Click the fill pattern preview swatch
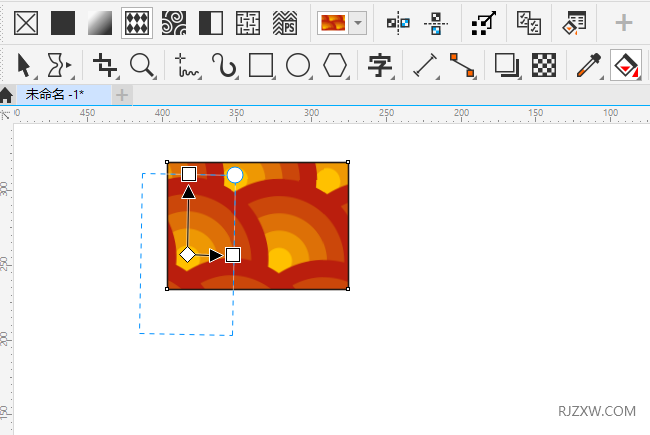650x435 pixels. pos(333,23)
